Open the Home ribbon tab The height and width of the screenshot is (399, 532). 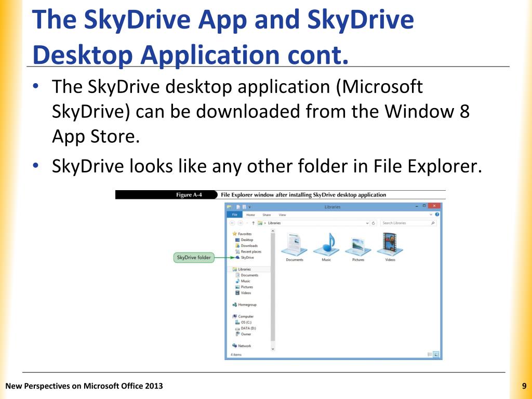click(x=250, y=215)
